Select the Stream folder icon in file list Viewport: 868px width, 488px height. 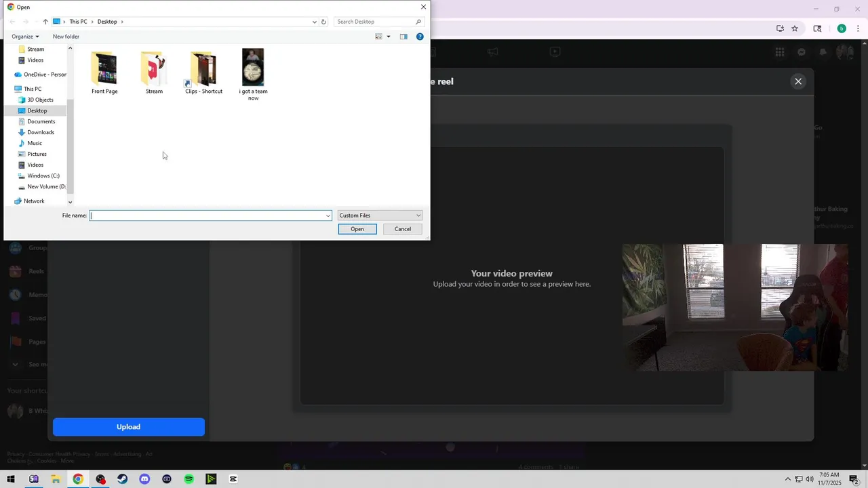tap(154, 68)
